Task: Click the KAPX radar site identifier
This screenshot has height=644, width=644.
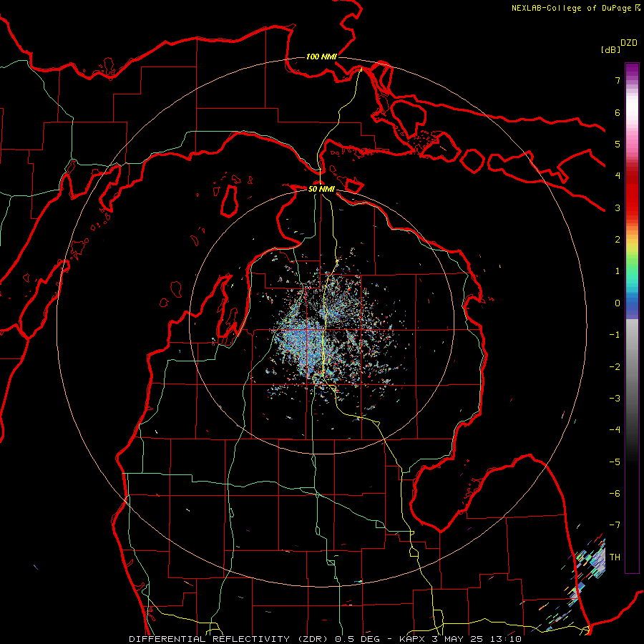Action: tap(413, 639)
